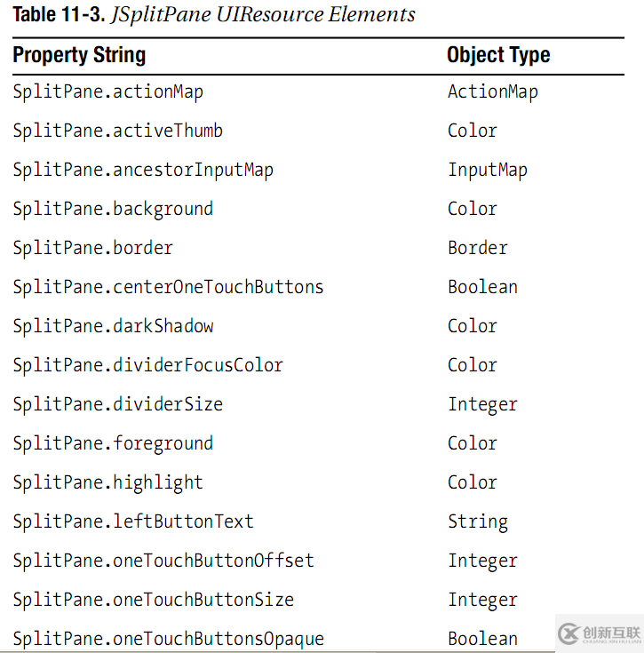This screenshot has height=653, width=644.
Task: Click the SplitPane.foreground row
Action: point(113,443)
